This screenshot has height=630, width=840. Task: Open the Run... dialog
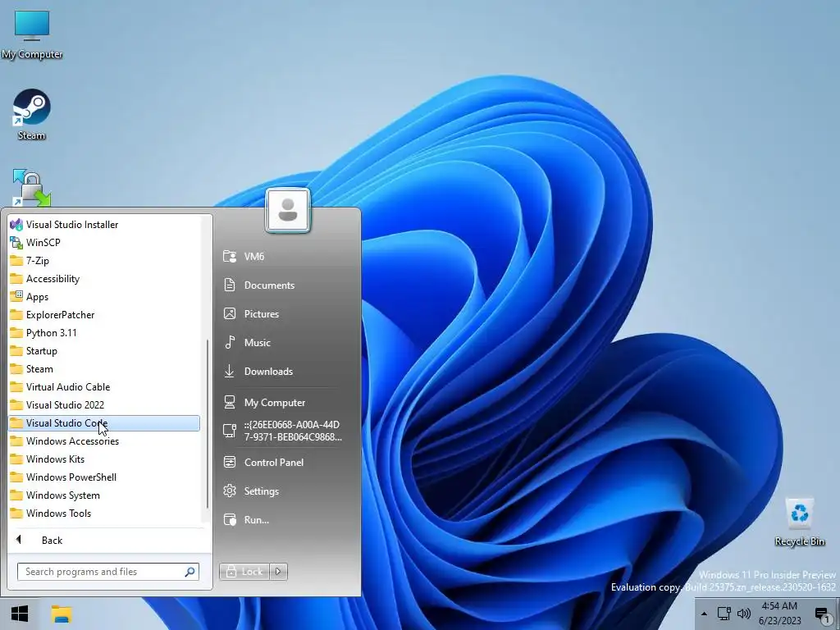pyautogui.click(x=286, y=519)
